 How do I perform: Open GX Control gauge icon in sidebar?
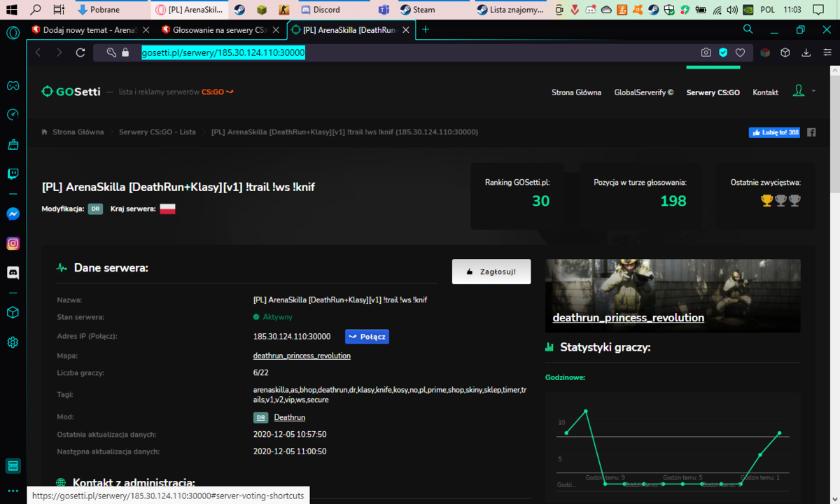pyautogui.click(x=13, y=115)
